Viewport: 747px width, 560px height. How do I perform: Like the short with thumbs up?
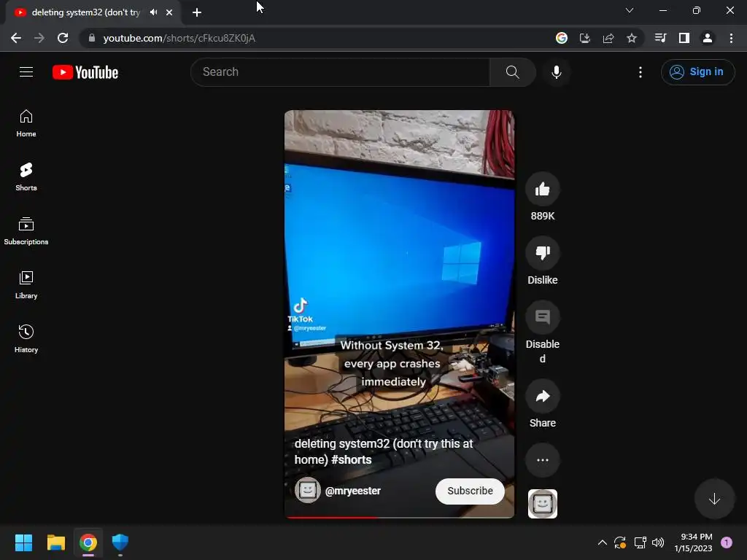coord(542,190)
